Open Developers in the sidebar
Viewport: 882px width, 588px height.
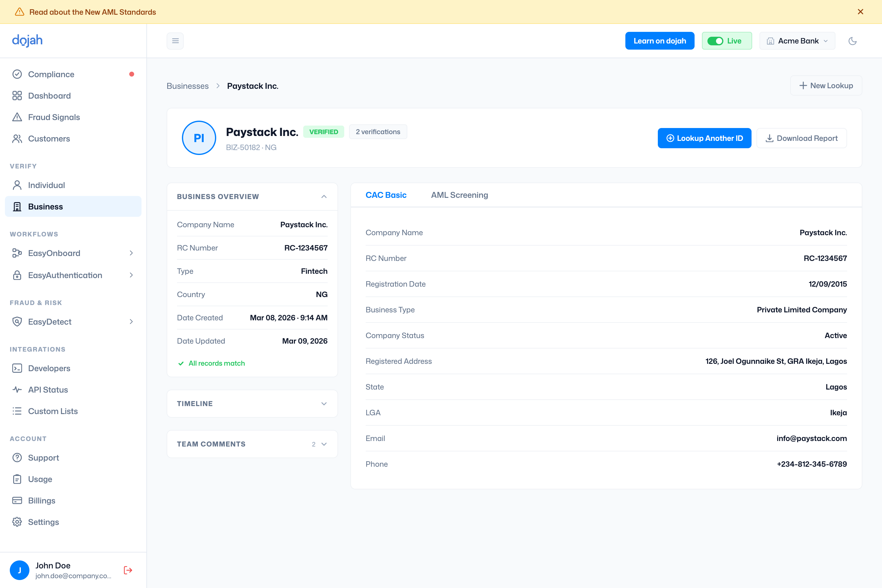click(x=73, y=368)
